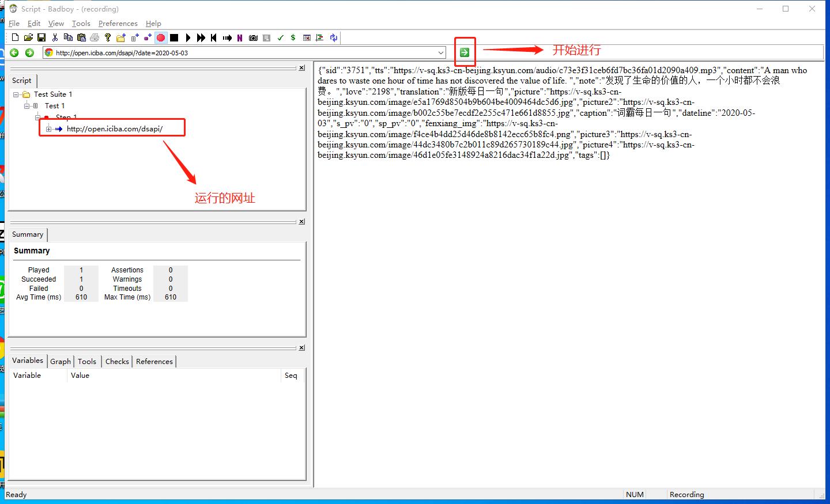This screenshot has height=504, width=830.
Task: Add a variable with the green dollar icon
Action: pos(293,37)
